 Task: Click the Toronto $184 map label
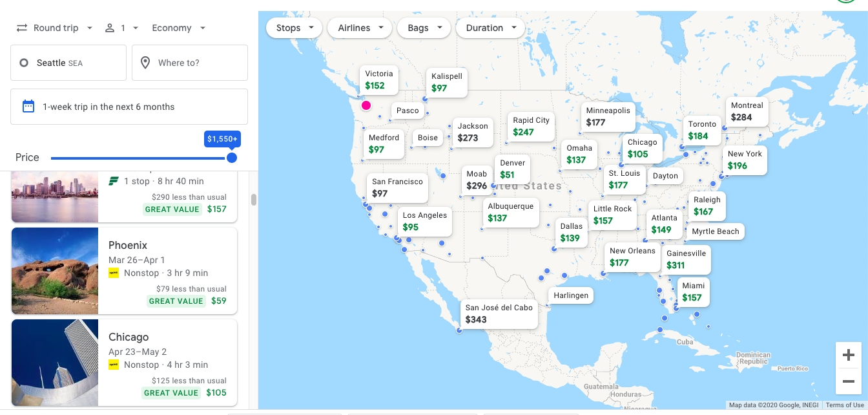[x=702, y=130]
